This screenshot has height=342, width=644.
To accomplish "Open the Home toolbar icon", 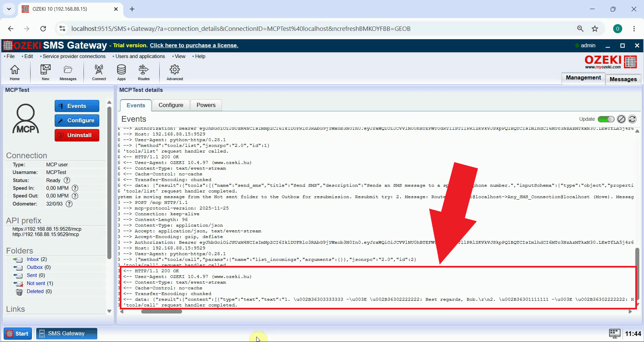I will 14,72.
